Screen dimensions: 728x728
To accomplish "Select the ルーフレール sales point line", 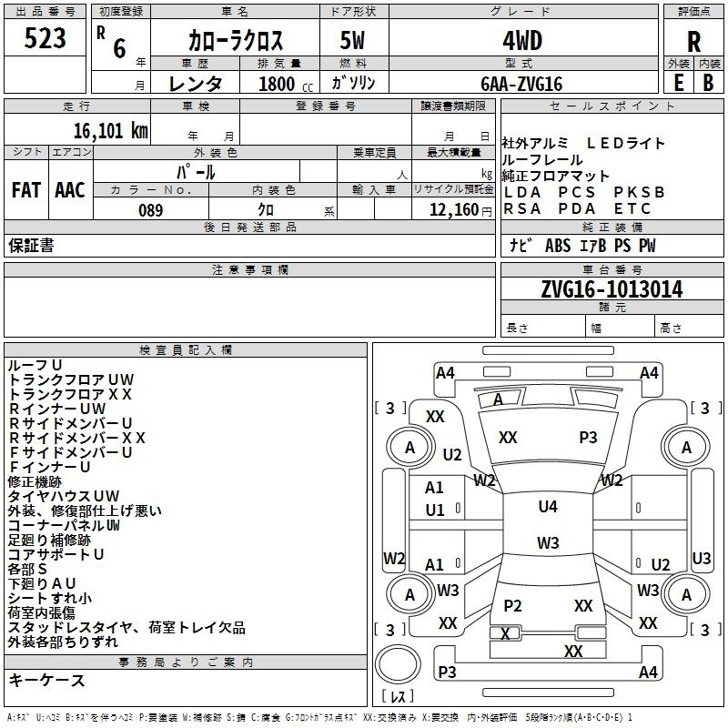I will [541, 160].
